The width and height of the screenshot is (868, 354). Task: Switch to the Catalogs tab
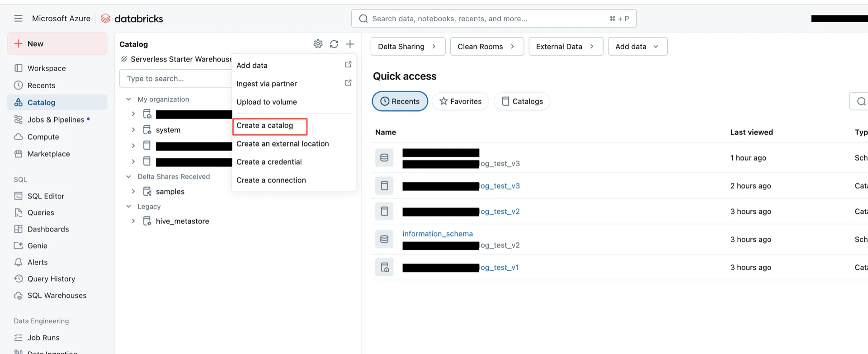(x=522, y=101)
